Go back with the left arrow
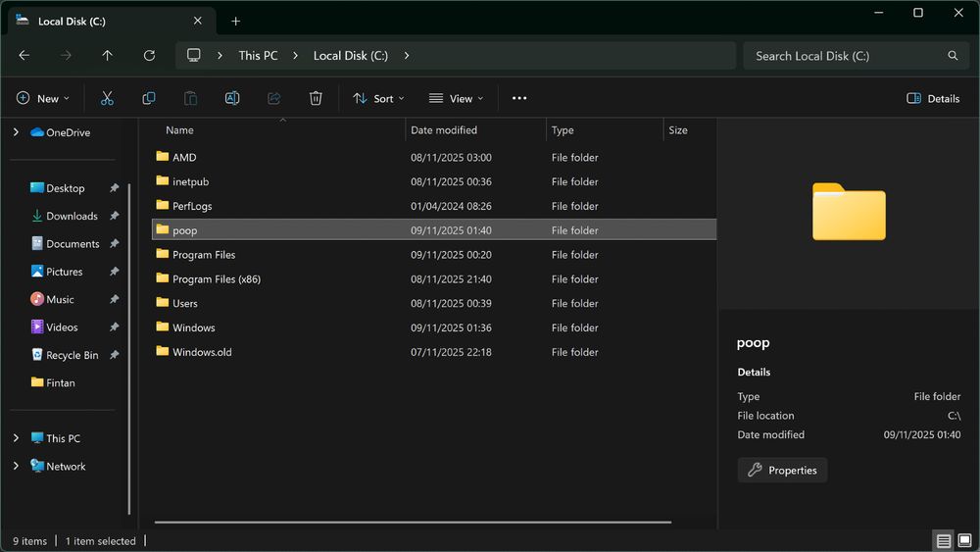980x552 pixels. tap(24, 56)
